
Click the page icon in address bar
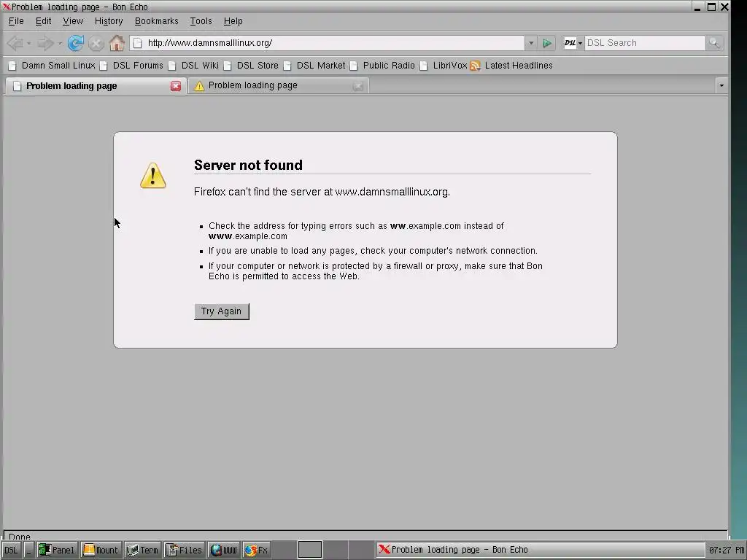pyautogui.click(x=137, y=43)
